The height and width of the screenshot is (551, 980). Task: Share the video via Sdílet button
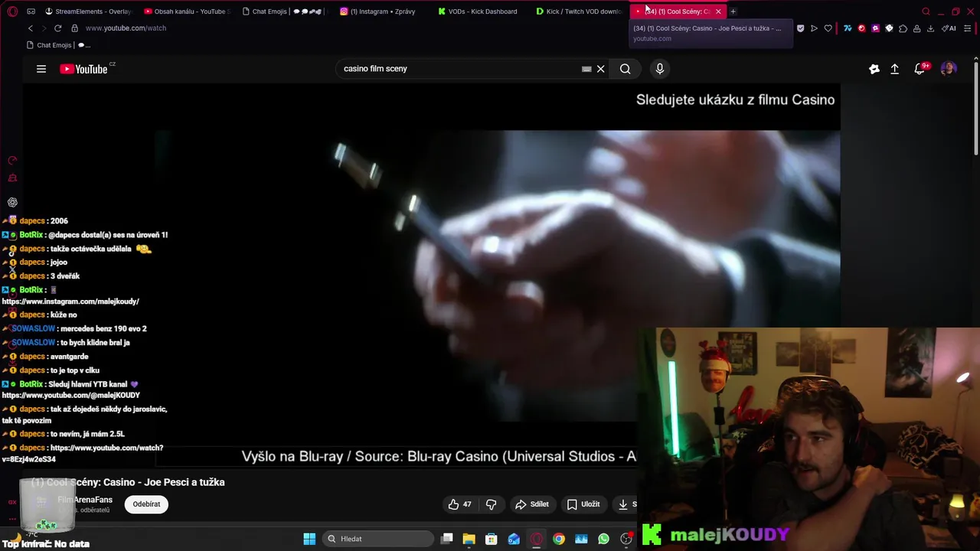click(532, 504)
